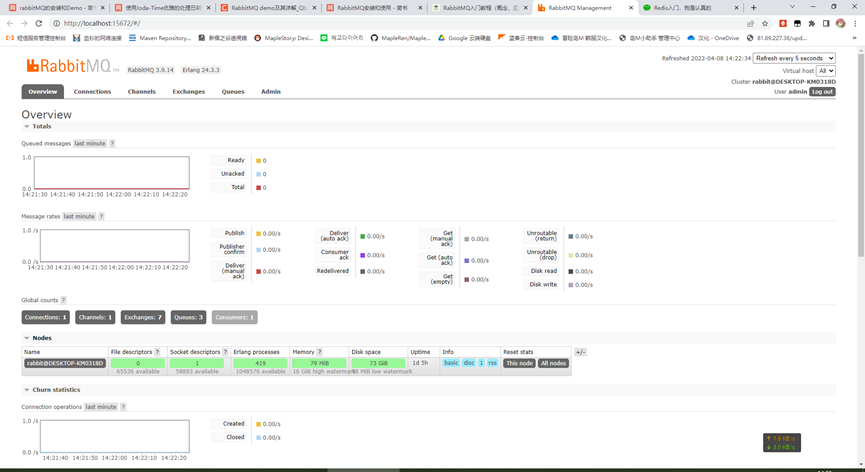The image size is (865, 472).
Task: Switch to the Channels tab
Action: point(142,92)
